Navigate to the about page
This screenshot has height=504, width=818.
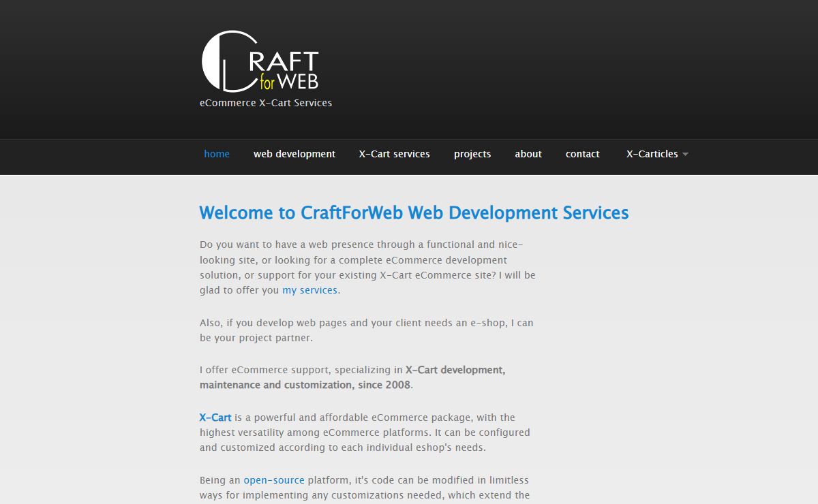point(528,154)
